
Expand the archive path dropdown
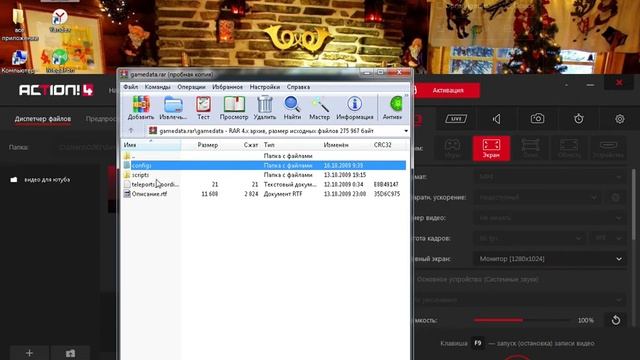[406, 131]
